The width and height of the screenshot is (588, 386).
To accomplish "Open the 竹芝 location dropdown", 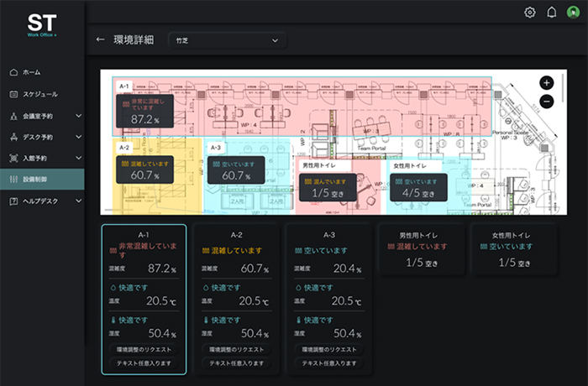I will pyautogui.click(x=228, y=40).
